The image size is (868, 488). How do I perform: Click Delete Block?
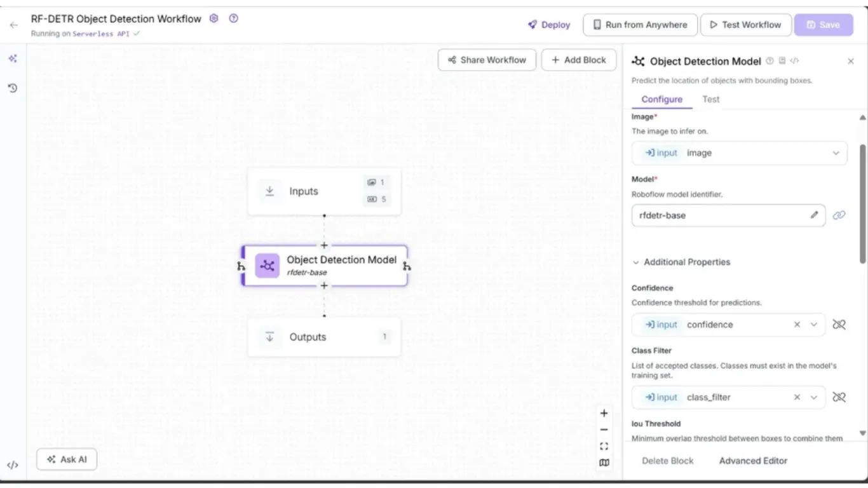click(668, 461)
